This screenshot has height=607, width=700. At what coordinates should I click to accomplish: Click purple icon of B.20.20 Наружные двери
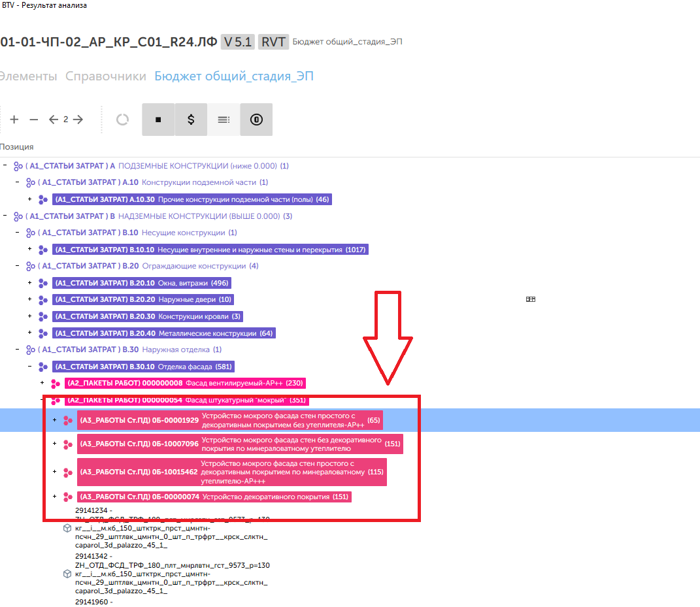43,300
